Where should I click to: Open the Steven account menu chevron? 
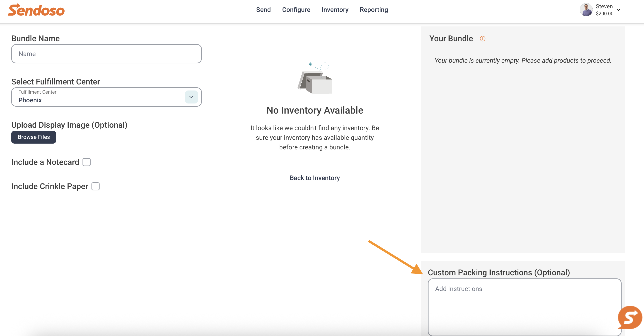coord(618,10)
